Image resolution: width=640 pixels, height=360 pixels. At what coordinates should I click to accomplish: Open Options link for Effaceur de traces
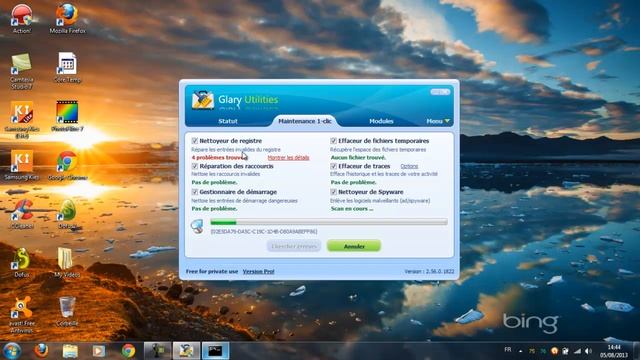tap(409, 166)
